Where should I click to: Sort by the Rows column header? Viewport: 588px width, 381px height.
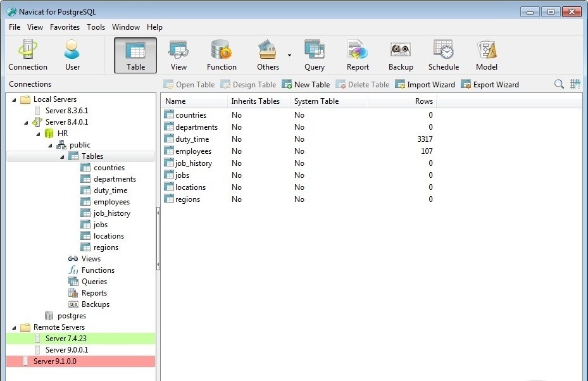(403, 101)
